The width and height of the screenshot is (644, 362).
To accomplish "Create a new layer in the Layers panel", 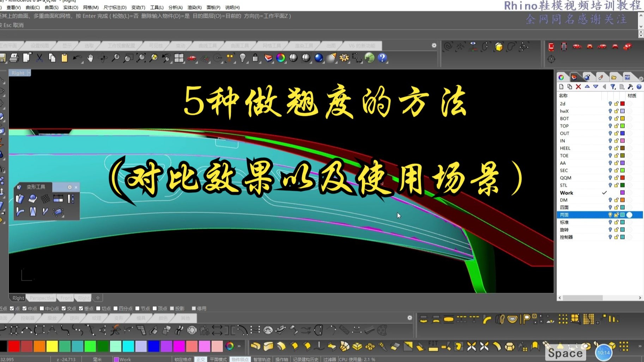I will click(x=561, y=87).
